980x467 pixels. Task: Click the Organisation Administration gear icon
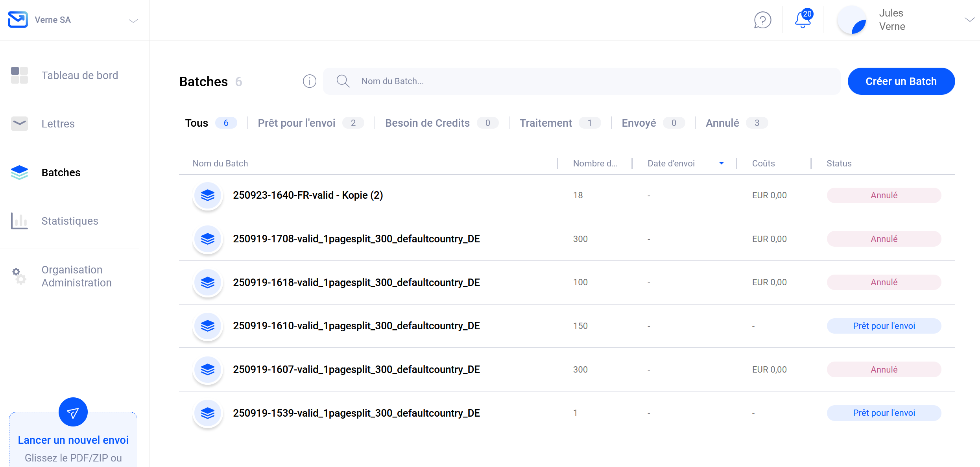(x=19, y=276)
